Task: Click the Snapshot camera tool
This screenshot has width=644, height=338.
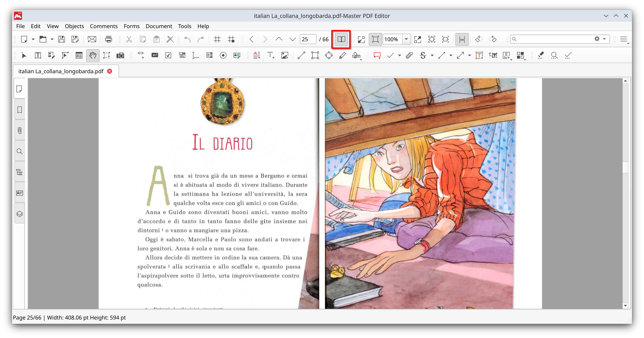Action: coord(120,55)
